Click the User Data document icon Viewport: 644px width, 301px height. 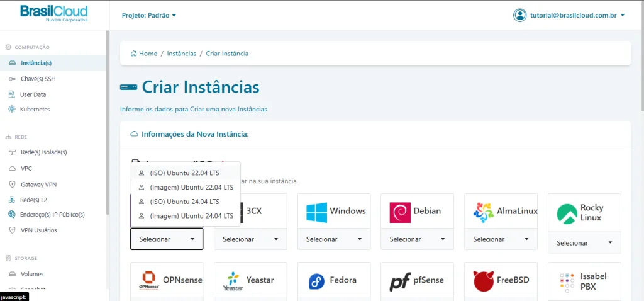12,94
